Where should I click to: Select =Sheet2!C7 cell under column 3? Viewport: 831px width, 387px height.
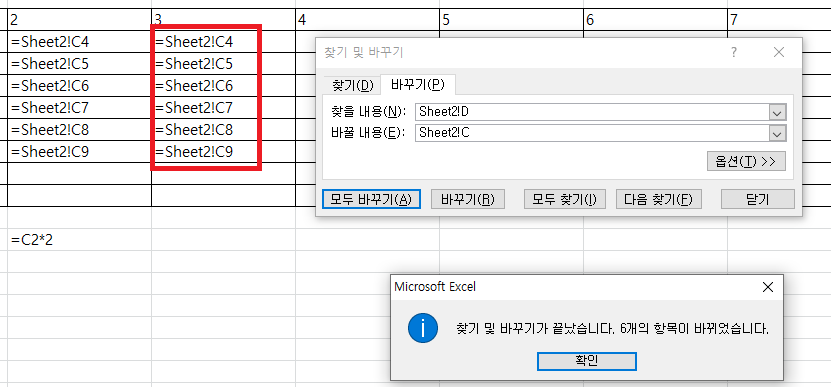223,108
